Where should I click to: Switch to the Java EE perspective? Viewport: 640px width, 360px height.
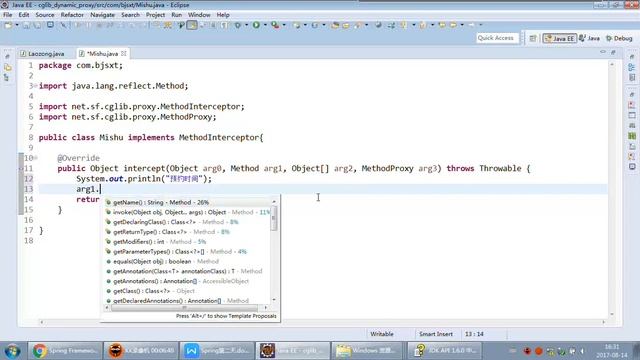pyautogui.click(x=560, y=38)
